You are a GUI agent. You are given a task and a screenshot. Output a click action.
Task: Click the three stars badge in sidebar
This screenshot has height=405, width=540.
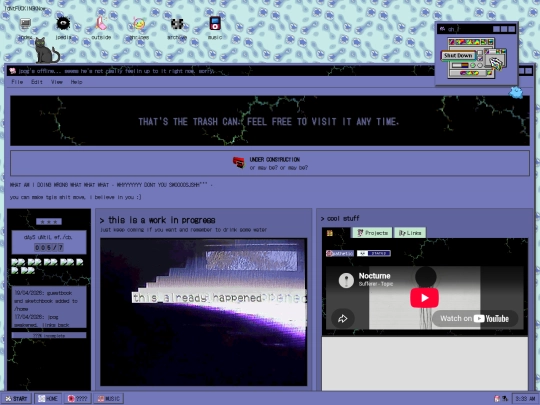pos(49,221)
